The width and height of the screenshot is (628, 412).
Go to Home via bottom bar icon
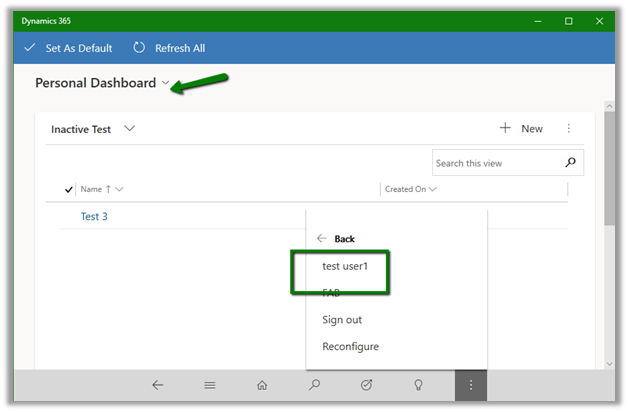click(262, 385)
